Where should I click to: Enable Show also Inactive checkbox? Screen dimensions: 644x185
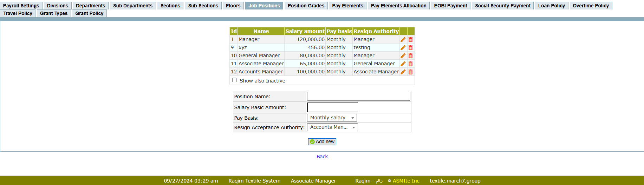click(x=234, y=80)
